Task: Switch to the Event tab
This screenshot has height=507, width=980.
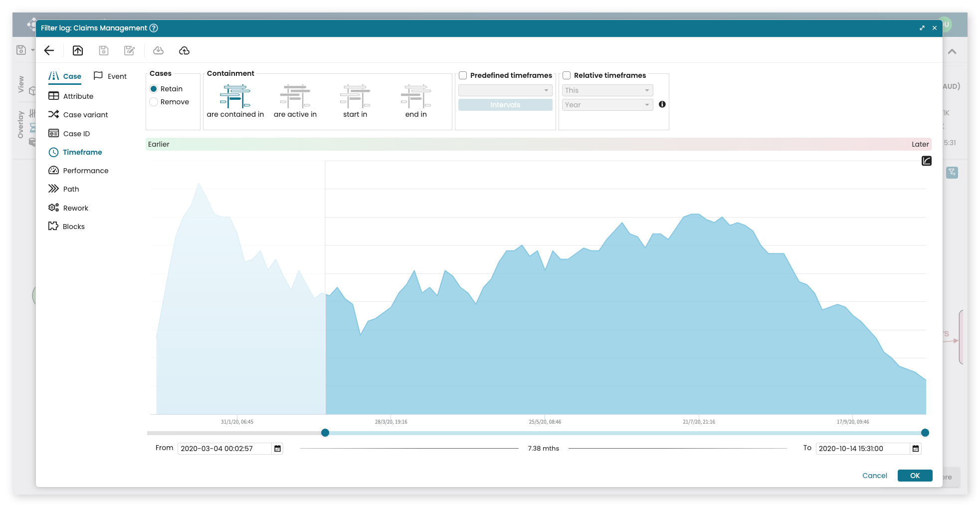Action: point(110,76)
